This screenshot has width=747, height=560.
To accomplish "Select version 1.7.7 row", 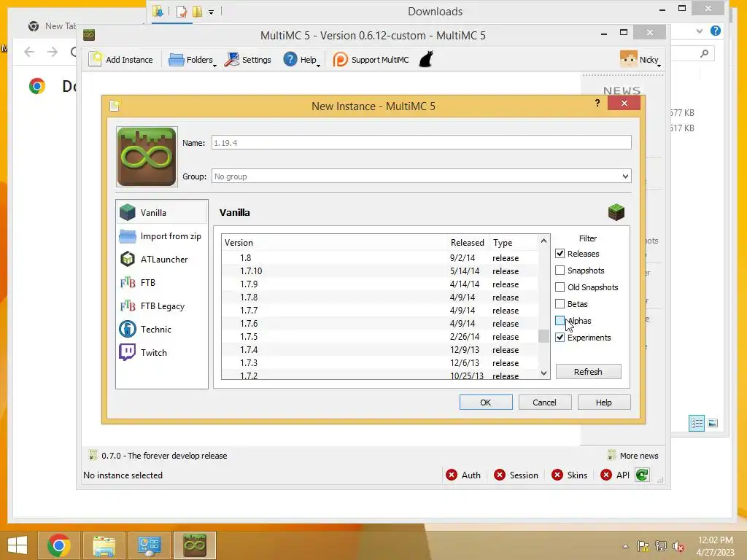I will (x=379, y=311).
